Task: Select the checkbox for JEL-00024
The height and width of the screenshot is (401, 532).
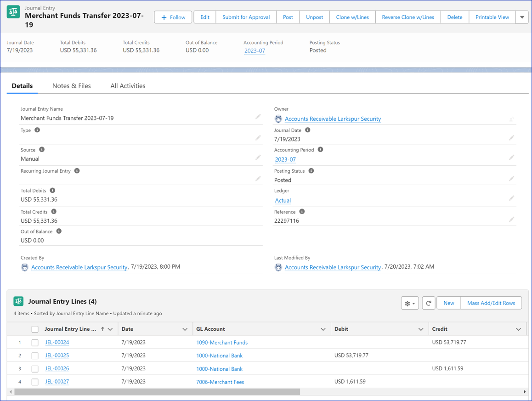Action: point(35,343)
